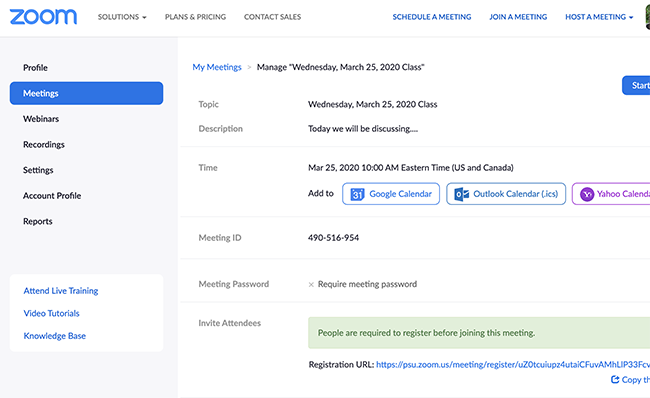Open the user profile avatar
Viewport: 650px width, 398px height.
coord(648,17)
